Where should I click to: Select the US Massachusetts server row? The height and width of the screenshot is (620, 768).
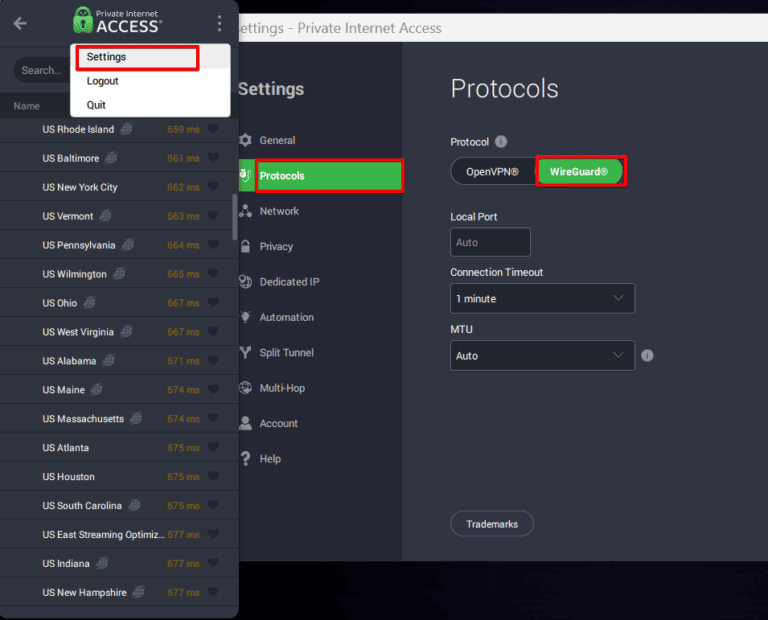click(x=119, y=418)
